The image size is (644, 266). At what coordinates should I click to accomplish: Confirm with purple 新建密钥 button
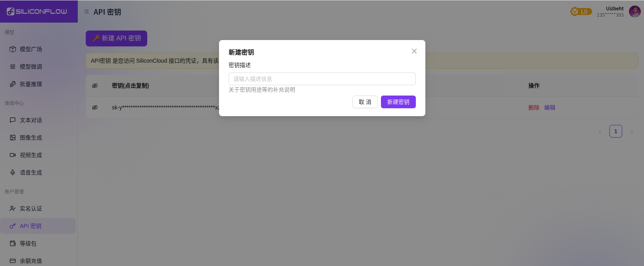[x=398, y=102]
